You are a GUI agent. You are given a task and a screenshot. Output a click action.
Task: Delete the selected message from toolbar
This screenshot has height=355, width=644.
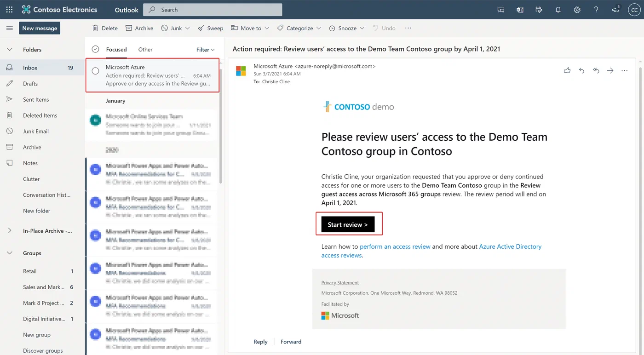(x=105, y=28)
